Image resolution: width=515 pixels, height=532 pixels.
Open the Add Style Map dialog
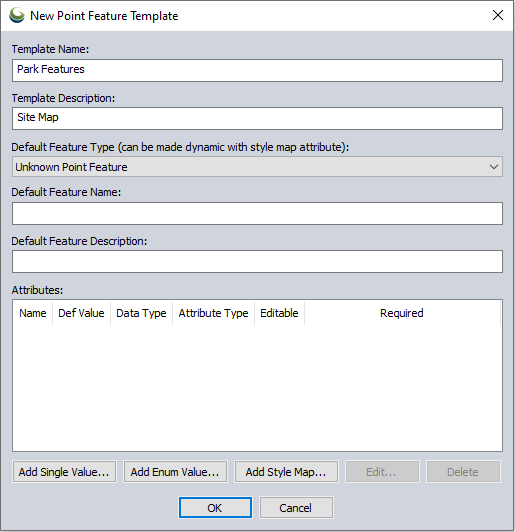click(x=286, y=472)
